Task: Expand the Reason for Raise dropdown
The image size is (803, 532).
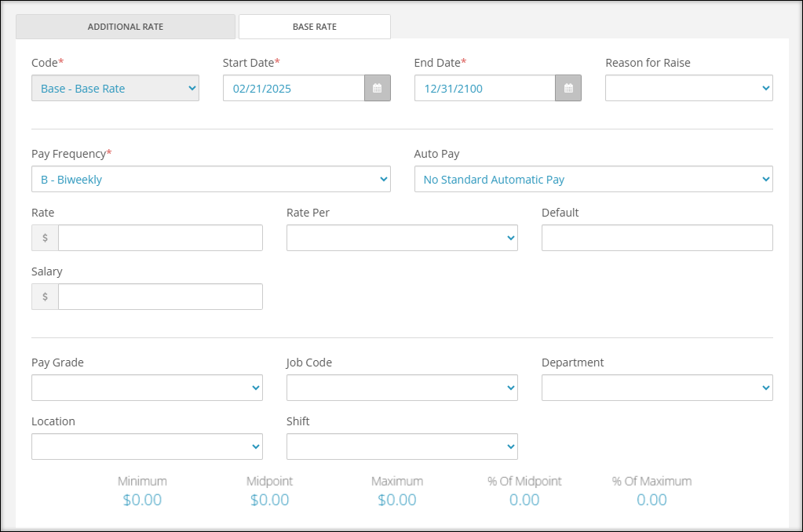Action: coord(689,88)
